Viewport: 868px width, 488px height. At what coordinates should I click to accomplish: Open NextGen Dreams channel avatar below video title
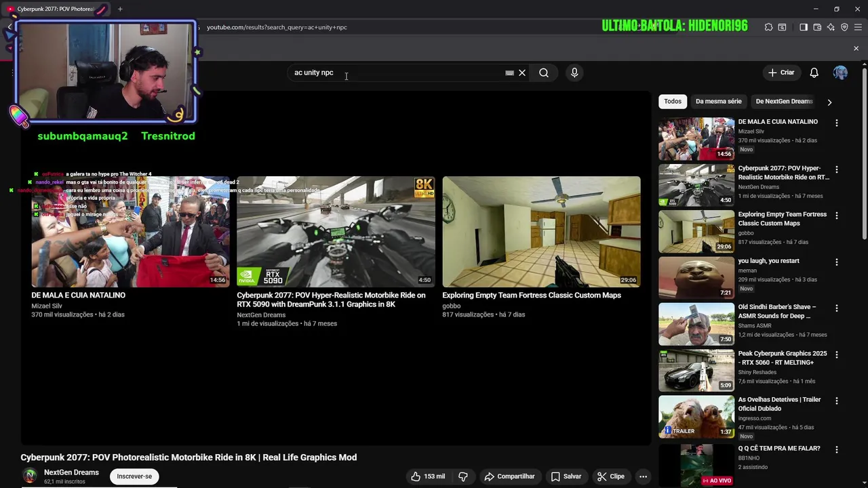[x=29, y=476]
